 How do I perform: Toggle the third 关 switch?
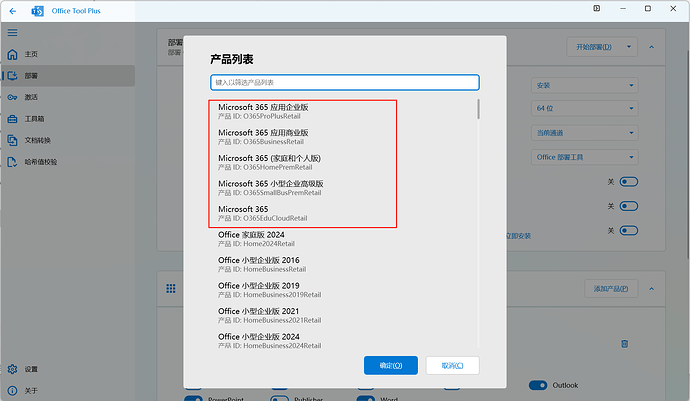click(x=628, y=230)
